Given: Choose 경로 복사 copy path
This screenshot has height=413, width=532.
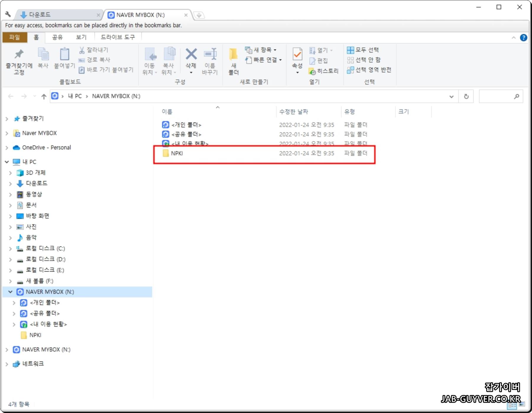Looking at the screenshot, I should [x=94, y=60].
